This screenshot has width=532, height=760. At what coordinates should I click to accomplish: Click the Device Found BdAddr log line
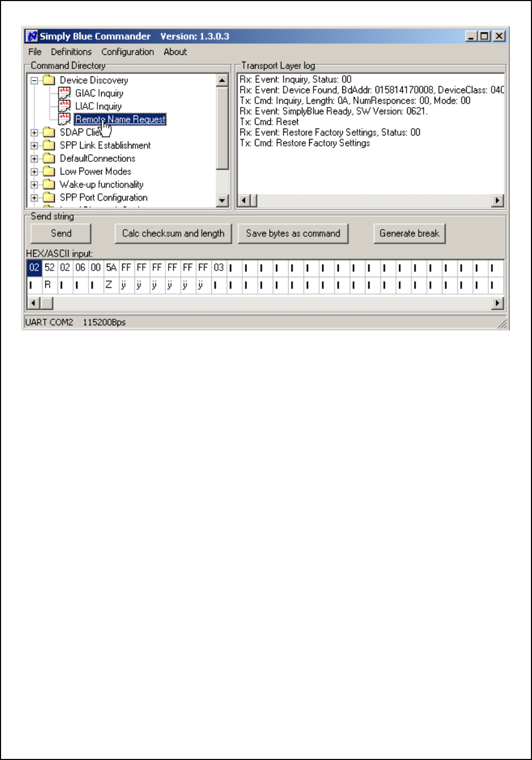(x=371, y=90)
